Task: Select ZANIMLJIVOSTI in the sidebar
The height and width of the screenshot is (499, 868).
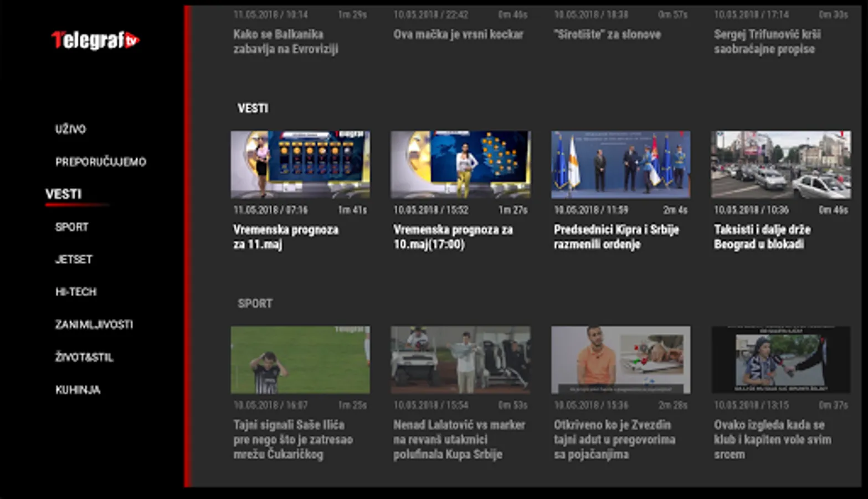Action: point(94,324)
